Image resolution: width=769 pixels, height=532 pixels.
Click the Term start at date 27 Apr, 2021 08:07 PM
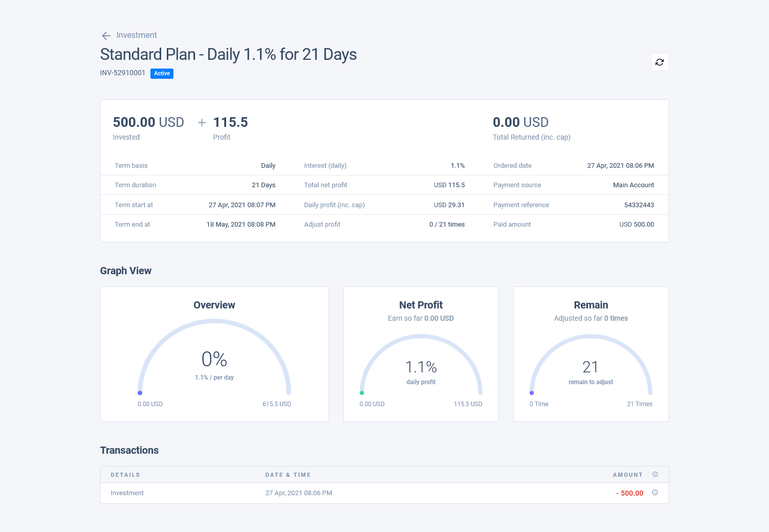[x=242, y=205]
